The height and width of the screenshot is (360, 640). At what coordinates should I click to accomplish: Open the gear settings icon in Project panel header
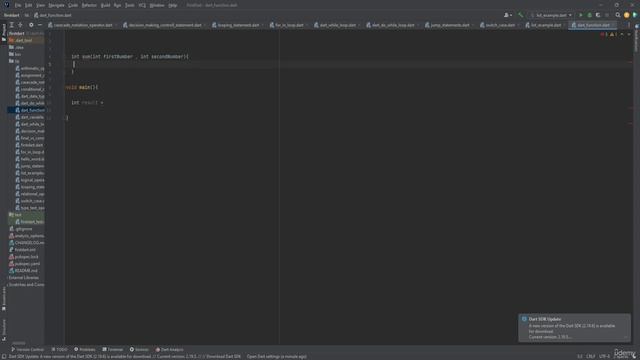(31, 25)
